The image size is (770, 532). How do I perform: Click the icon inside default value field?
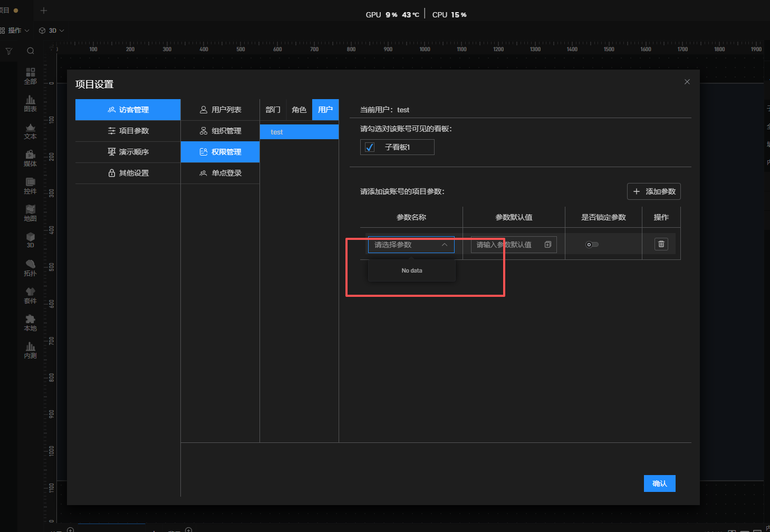(x=547, y=245)
